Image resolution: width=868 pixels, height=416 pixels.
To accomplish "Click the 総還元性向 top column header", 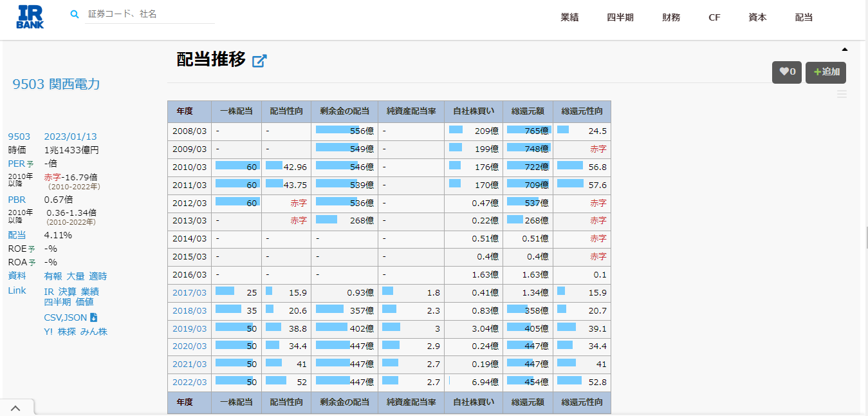I will tap(582, 111).
